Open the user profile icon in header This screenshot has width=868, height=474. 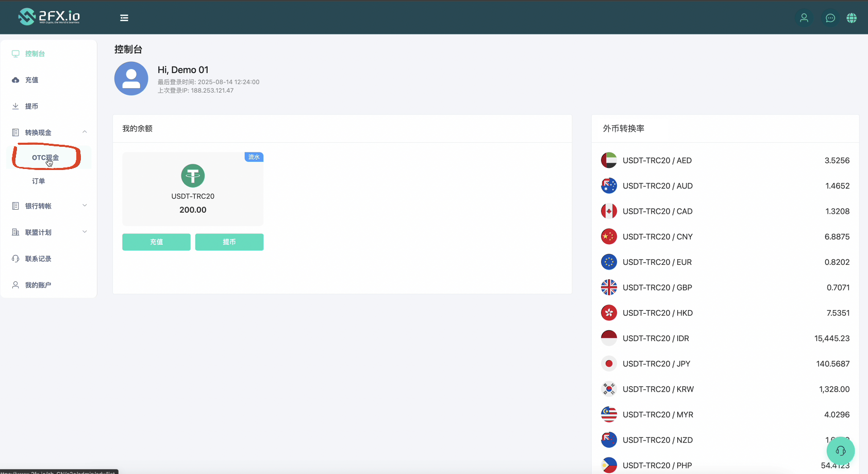point(804,18)
